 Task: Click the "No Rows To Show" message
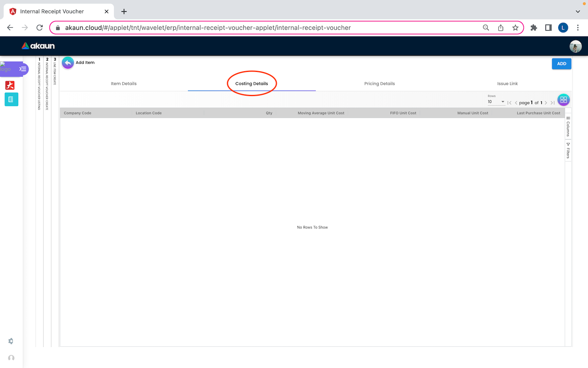tap(312, 227)
